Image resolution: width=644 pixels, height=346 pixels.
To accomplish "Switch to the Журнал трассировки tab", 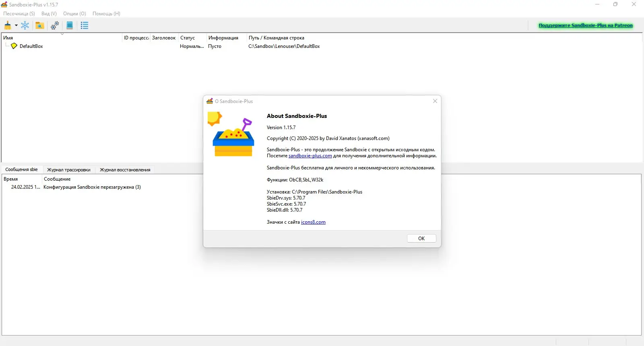I will (69, 170).
